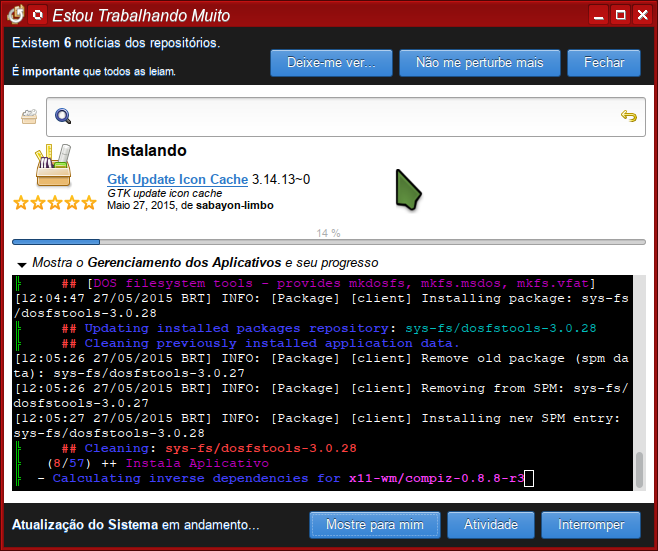
Task: Collapse the Gerenciamento dos Aplicativos progress expander
Action: point(21,264)
